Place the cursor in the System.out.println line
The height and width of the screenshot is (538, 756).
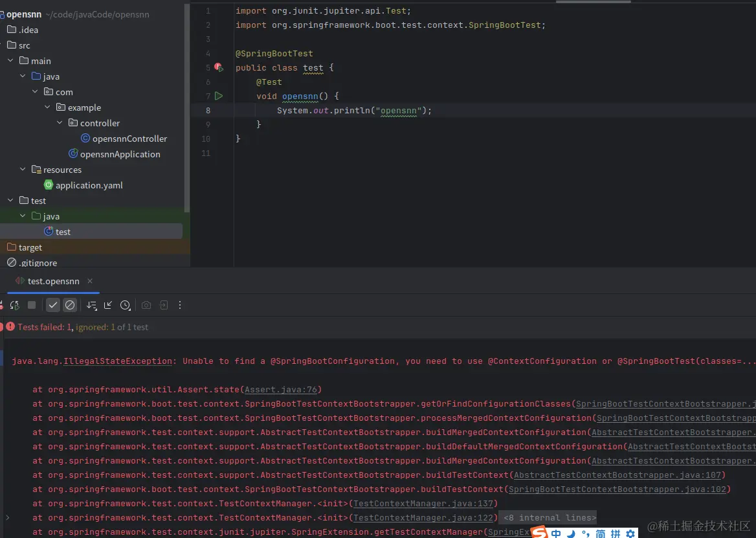click(x=355, y=111)
